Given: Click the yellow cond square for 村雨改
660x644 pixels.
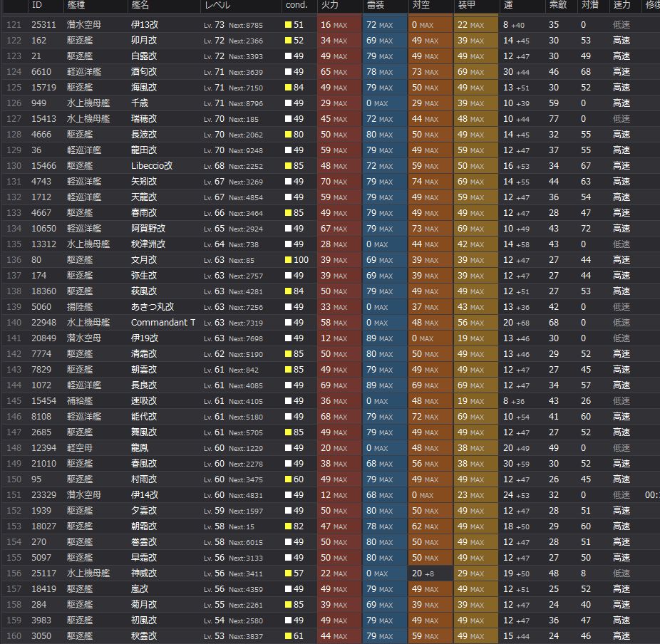Looking at the screenshot, I should [x=289, y=479].
